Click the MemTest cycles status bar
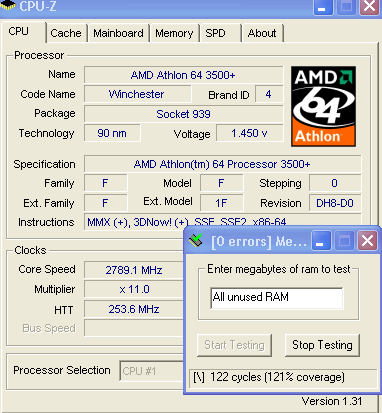The image size is (382, 413). [283, 378]
